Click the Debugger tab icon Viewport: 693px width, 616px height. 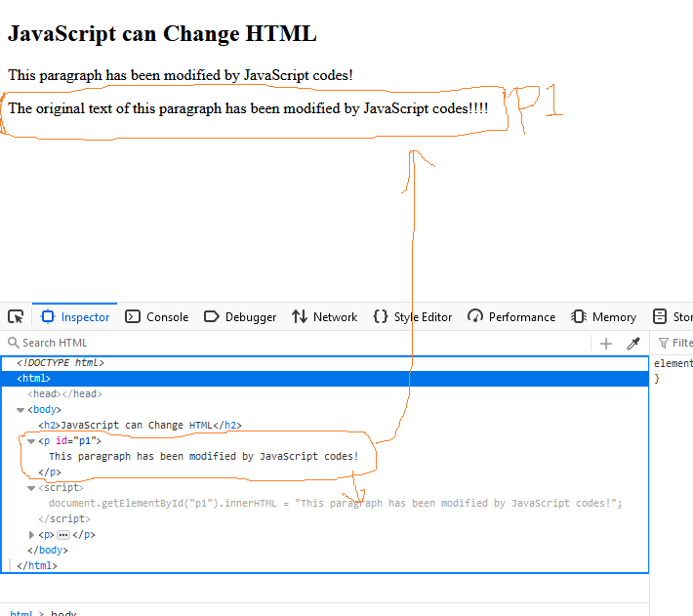tap(212, 317)
